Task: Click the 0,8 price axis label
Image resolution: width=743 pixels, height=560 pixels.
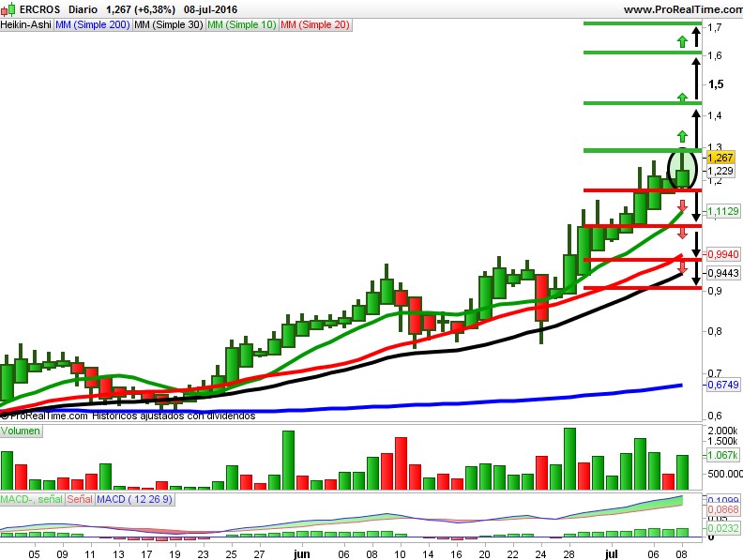Action: (x=715, y=331)
